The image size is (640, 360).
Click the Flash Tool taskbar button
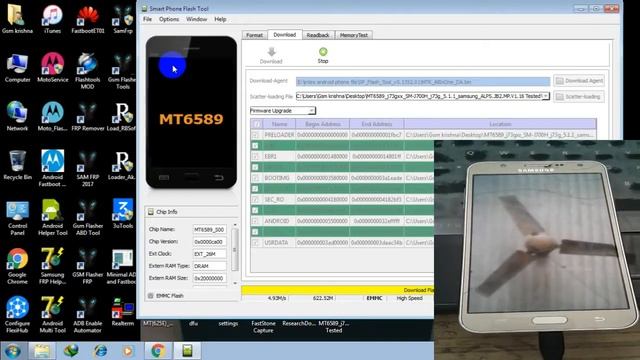187,351
